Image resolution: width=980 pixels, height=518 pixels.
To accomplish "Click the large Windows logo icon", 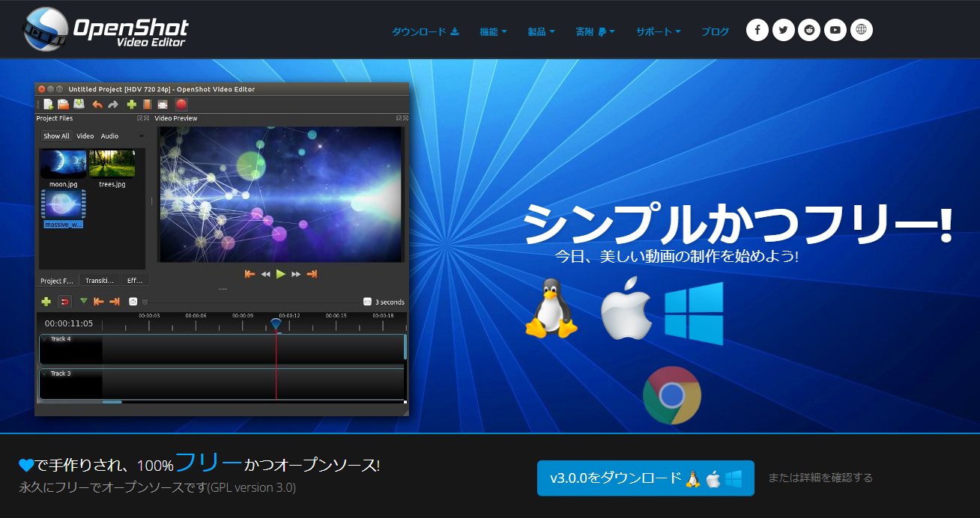I will [694, 313].
